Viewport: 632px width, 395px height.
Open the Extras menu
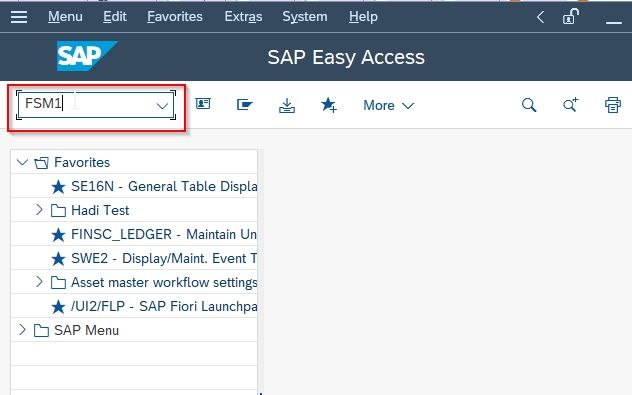tap(243, 17)
